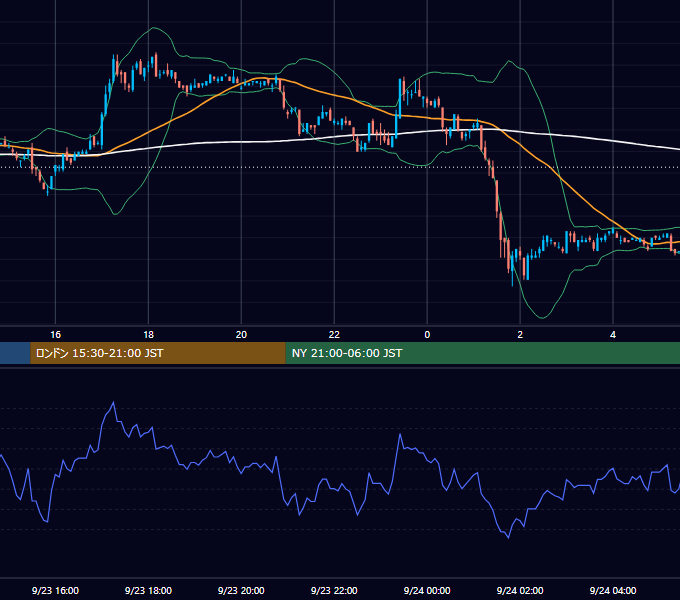Click the NY 21:00-06:00 JST session bar
Image resolution: width=680 pixels, height=600 pixels.
[483, 353]
